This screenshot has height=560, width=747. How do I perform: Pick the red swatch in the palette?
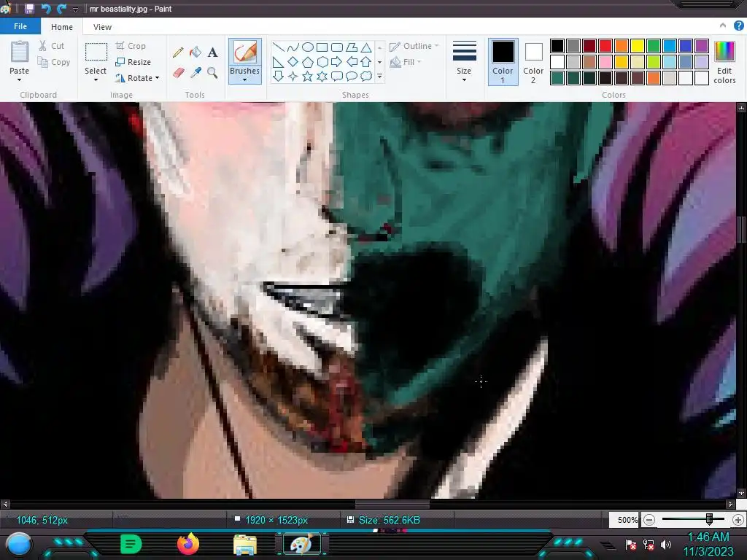pos(605,46)
